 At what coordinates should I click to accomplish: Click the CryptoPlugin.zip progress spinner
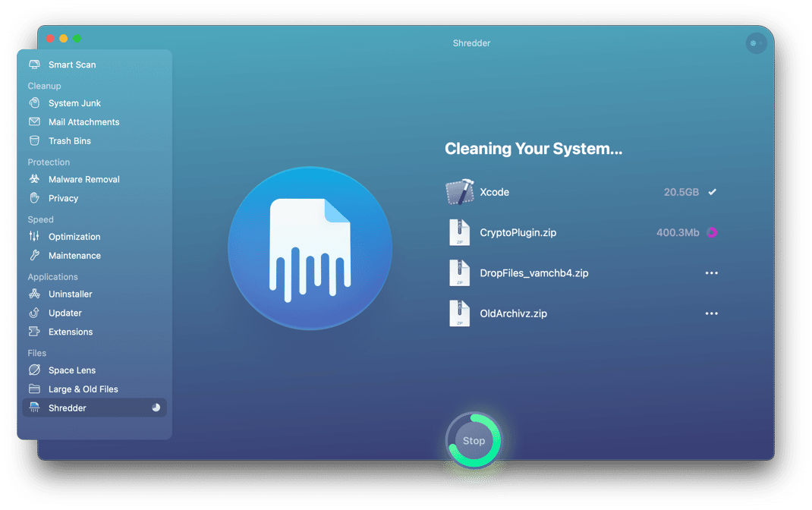point(712,232)
